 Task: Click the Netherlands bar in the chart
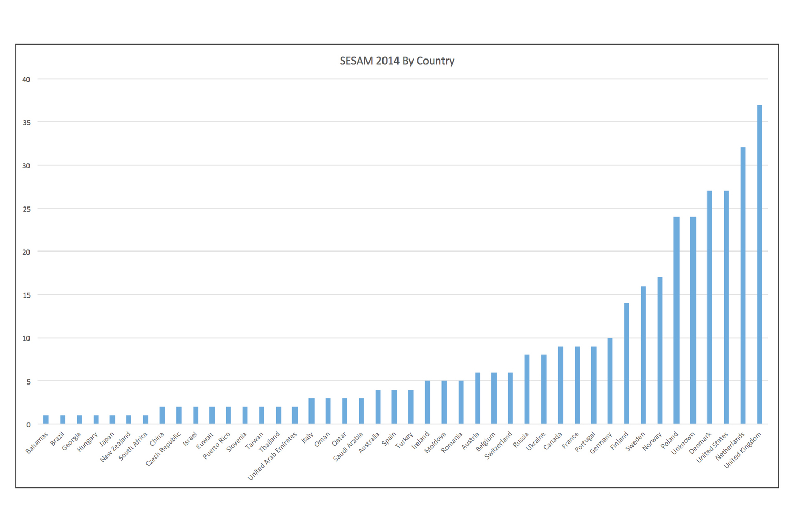click(743, 286)
